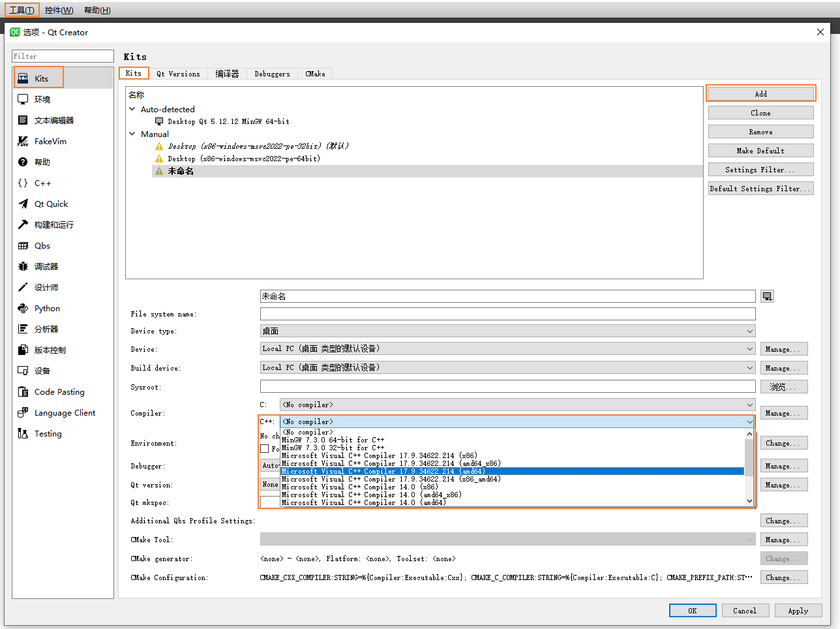
Task: Click the Remove button
Action: coord(760,132)
